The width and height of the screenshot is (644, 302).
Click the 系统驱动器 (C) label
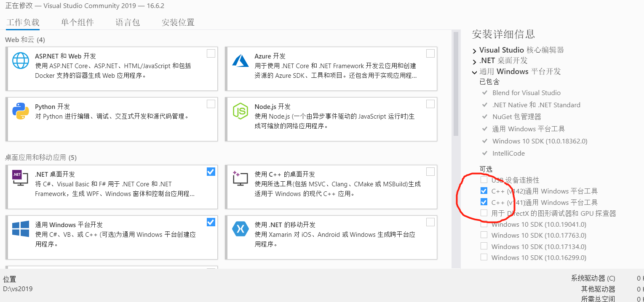pyautogui.click(x=593, y=278)
